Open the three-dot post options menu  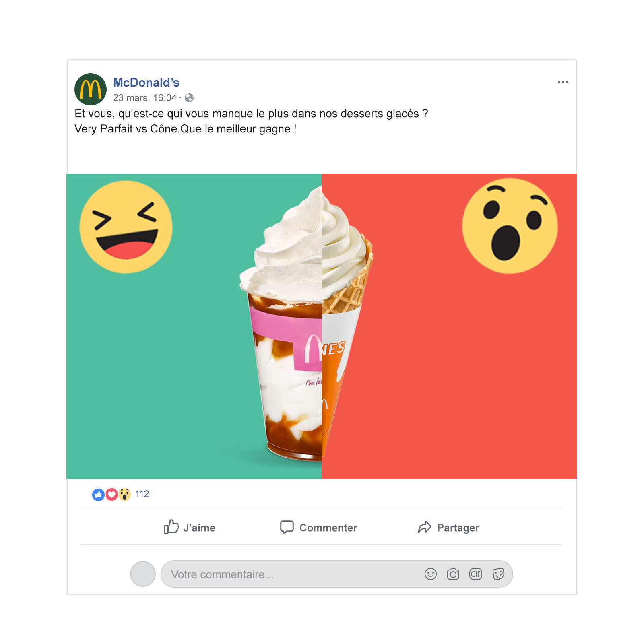[x=563, y=82]
